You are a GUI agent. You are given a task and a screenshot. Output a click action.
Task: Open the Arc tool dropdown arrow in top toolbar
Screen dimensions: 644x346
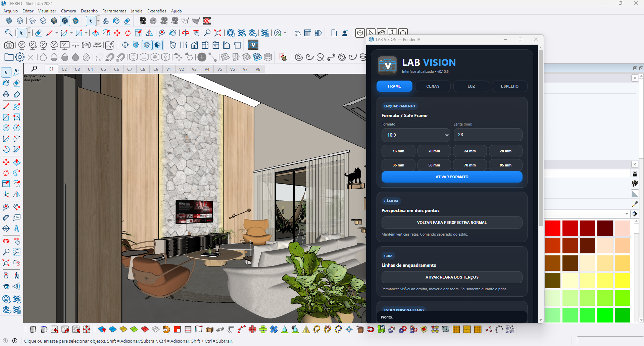click(x=71, y=33)
